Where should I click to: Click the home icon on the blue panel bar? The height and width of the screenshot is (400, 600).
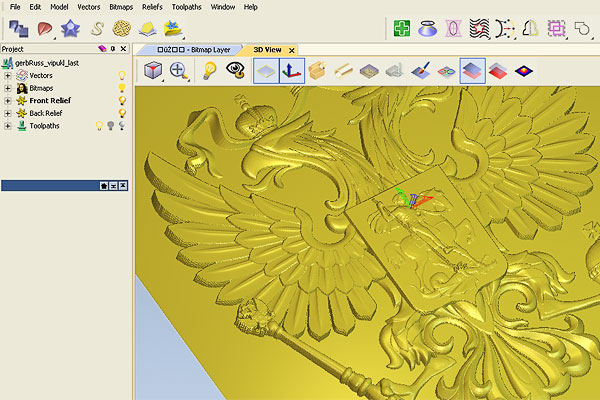(104, 186)
